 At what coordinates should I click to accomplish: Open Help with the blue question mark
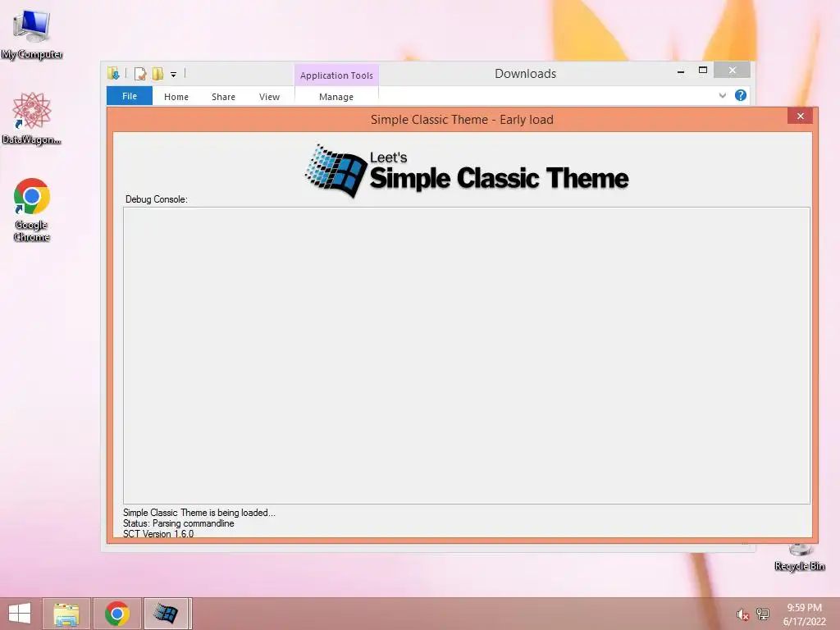[741, 95]
